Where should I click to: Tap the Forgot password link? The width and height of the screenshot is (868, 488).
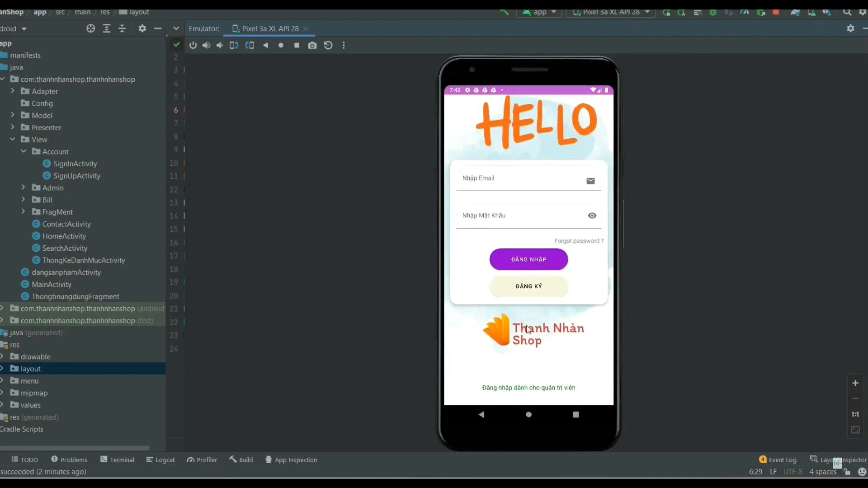(x=579, y=241)
